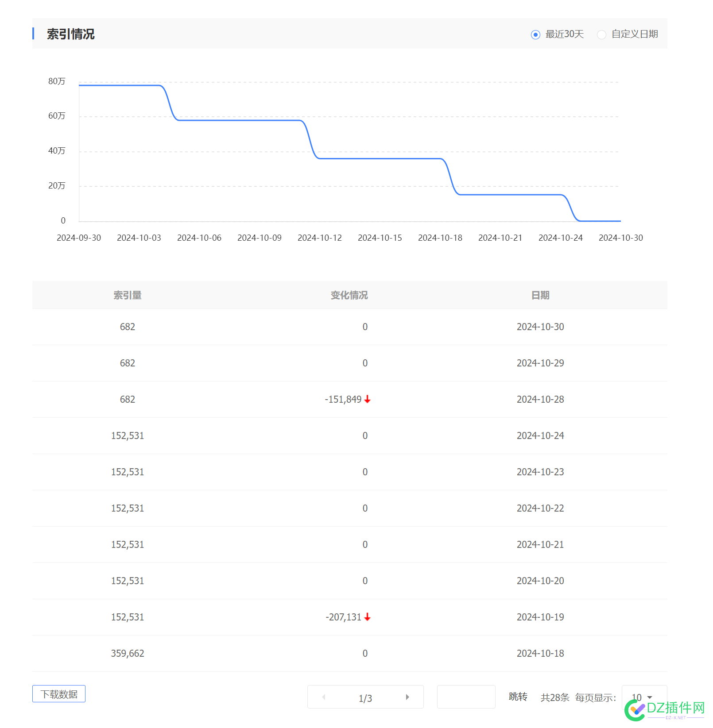Click the 日期 column header
The width and height of the screenshot is (713, 728).
pos(540,295)
